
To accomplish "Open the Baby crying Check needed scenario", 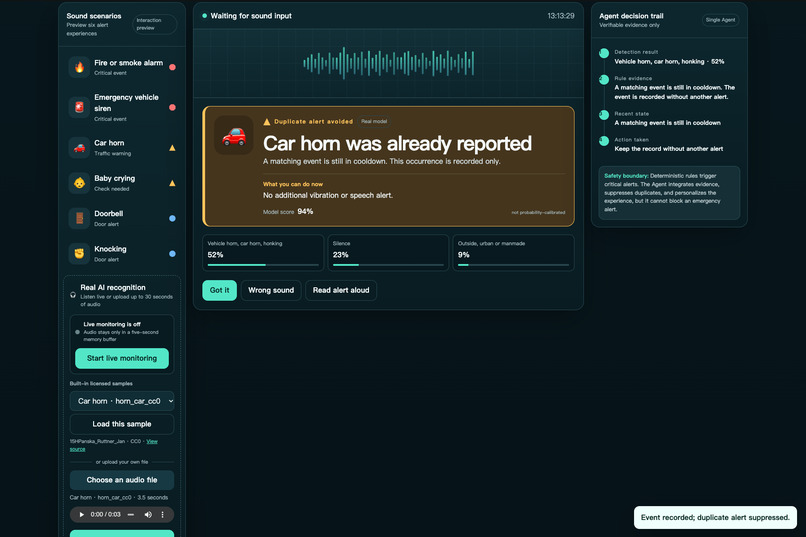I will [x=122, y=183].
